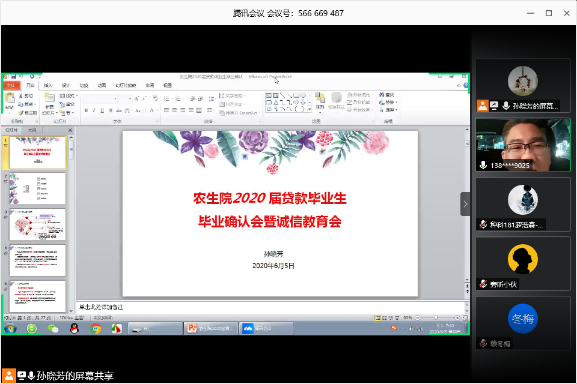The width and height of the screenshot is (577, 384).
Task: Click the WeChat icon in the taskbar
Action: 53,328
